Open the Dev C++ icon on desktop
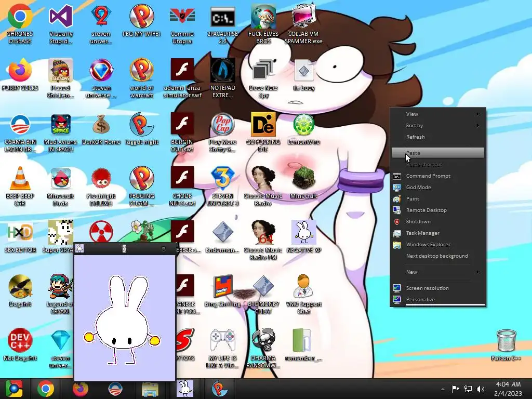The height and width of the screenshot is (399, 532). 20,340
